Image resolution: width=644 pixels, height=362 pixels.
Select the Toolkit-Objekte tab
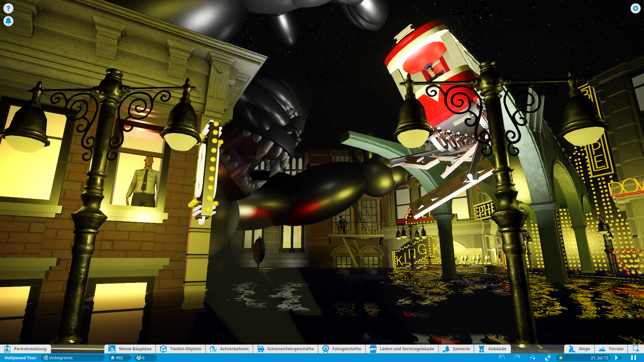180,349
